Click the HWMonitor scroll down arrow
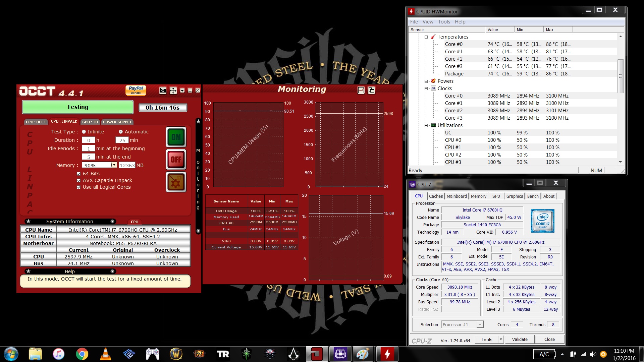 point(621,162)
